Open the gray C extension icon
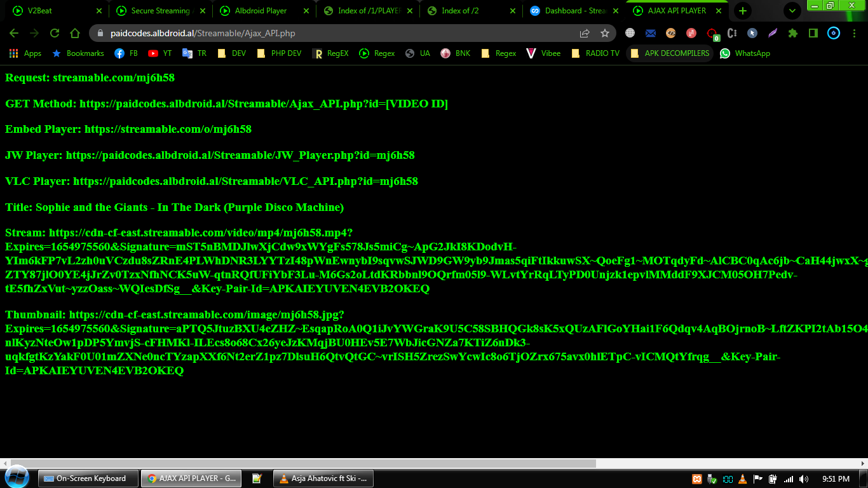Screen dimensions: 868x488 732,33
